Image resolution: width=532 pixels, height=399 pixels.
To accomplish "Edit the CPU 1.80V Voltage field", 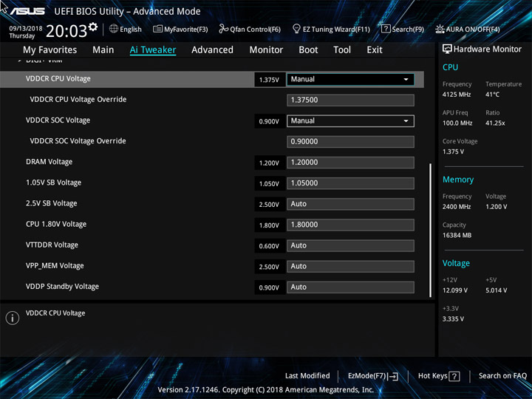I will (350, 225).
